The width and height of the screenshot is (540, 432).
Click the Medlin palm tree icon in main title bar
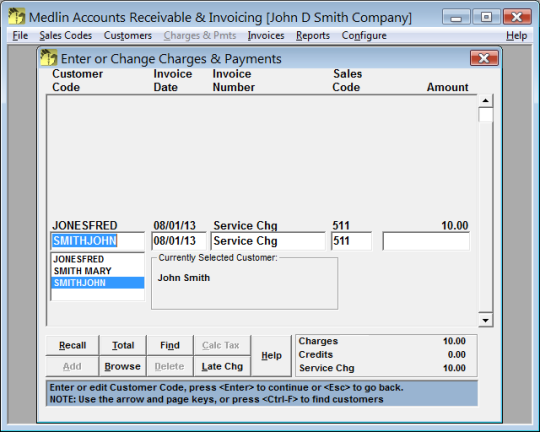(16, 16)
